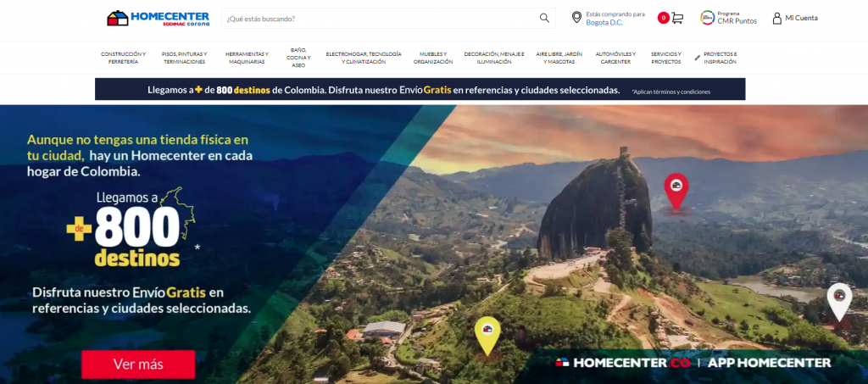Open the Construcción y Ferretería menu

coord(124,58)
